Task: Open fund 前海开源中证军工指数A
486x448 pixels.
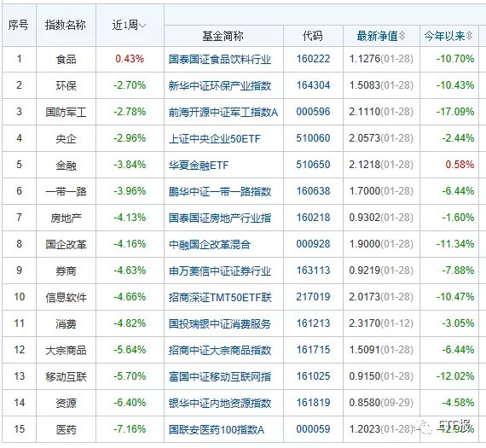Action: pyautogui.click(x=223, y=112)
